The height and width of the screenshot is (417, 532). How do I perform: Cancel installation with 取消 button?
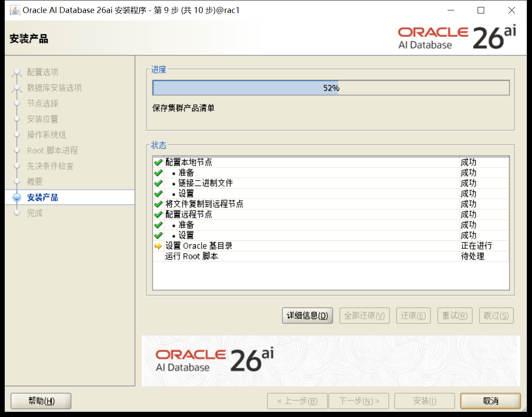tap(491, 401)
